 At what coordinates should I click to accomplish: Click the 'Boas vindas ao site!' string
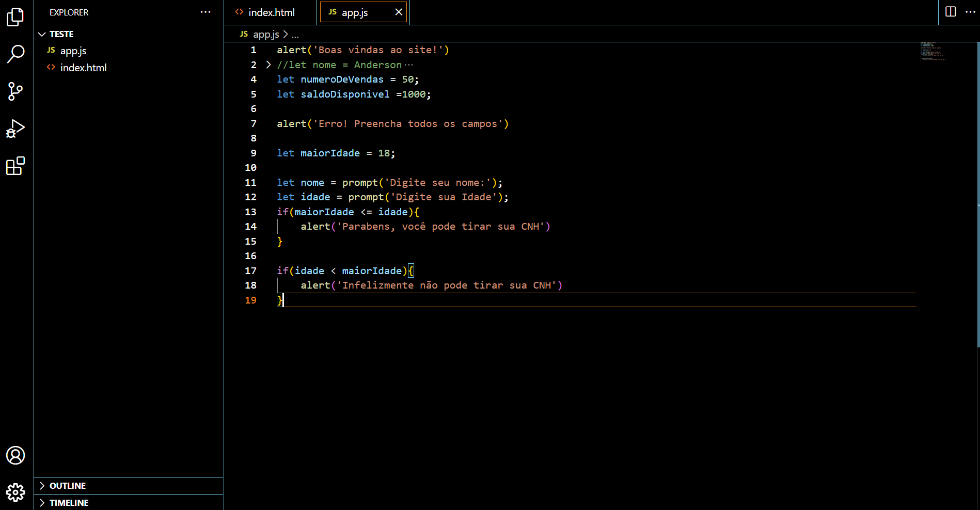click(x=378, y=50)
